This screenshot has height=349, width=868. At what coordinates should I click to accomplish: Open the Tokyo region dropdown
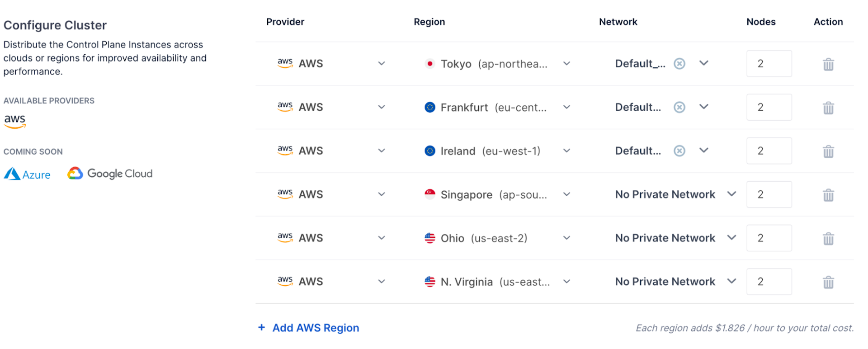[566, 64]
